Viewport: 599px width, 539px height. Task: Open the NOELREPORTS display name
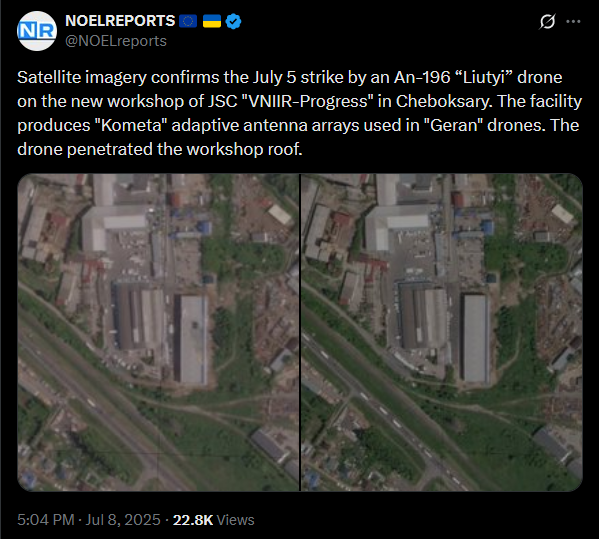120,21
